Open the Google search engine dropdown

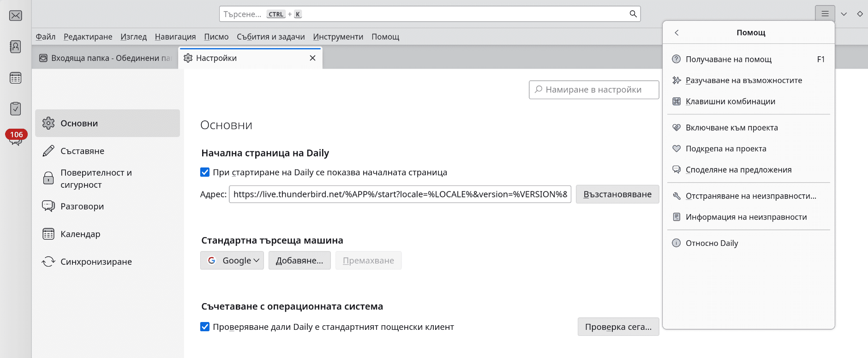tap(232, 261)
